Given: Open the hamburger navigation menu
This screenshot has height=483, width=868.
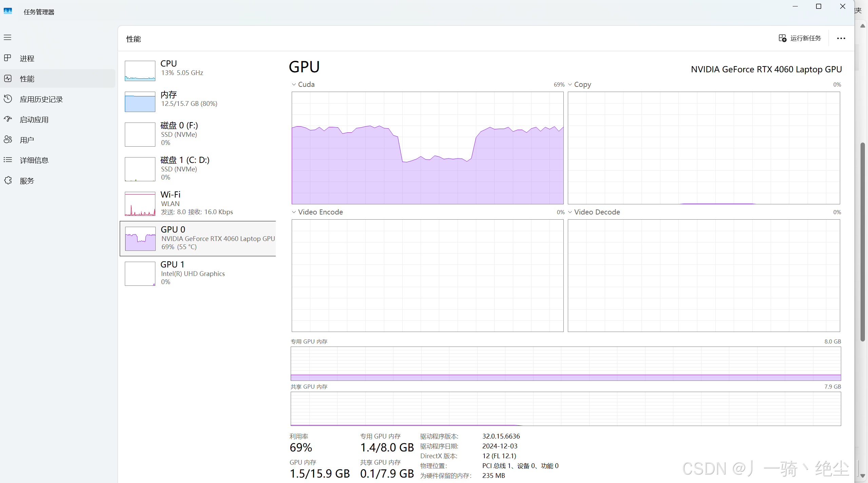Looking at the screenshot, I should pyautogui.click(x=7, y=37).
